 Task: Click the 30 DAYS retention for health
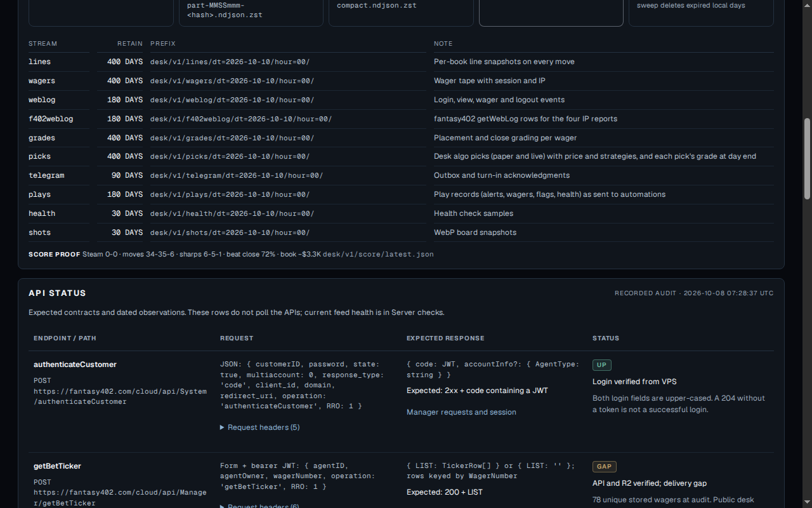[x=127, y=213]
